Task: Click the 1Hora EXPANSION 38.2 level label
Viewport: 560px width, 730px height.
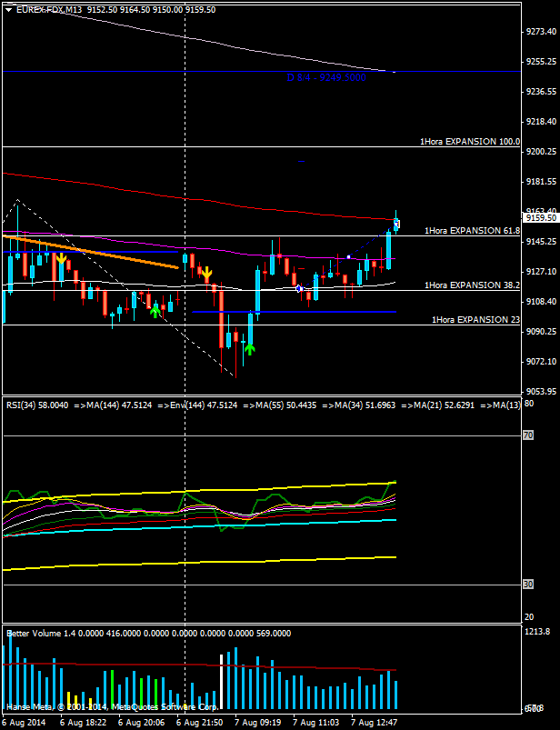Action: [472, 285]
